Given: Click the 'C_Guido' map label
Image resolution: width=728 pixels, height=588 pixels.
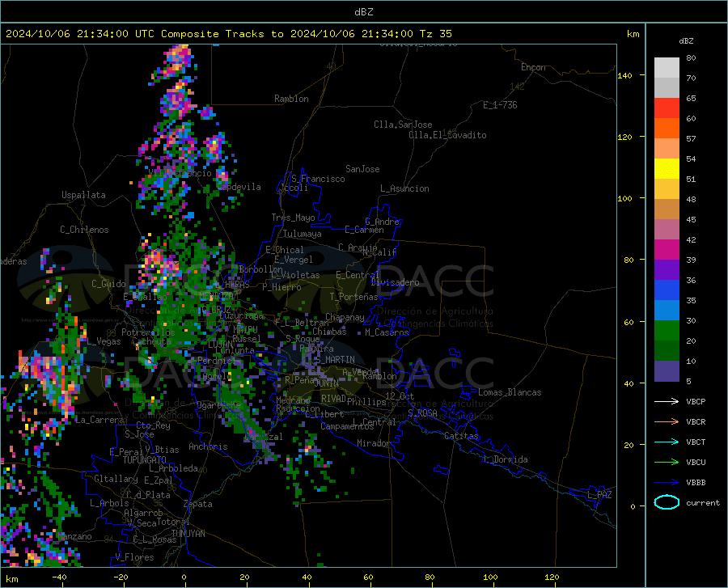Looking at the screenshot, I should coord(108,284).
